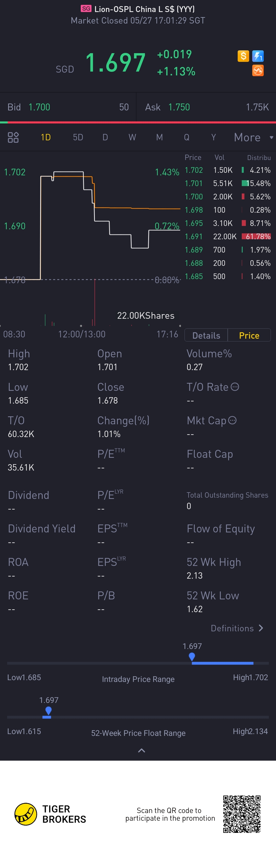Switch to the W weekly chart tab
Viewport: 276px width, 868px height.
pyautogui.click(x=132, y=137)
